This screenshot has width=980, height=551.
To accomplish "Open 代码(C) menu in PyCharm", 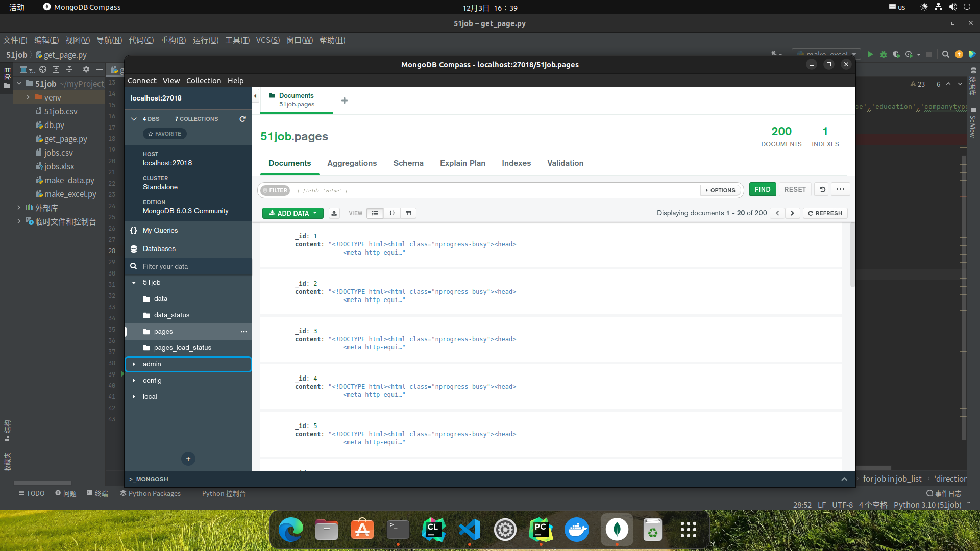I will 141,40.
